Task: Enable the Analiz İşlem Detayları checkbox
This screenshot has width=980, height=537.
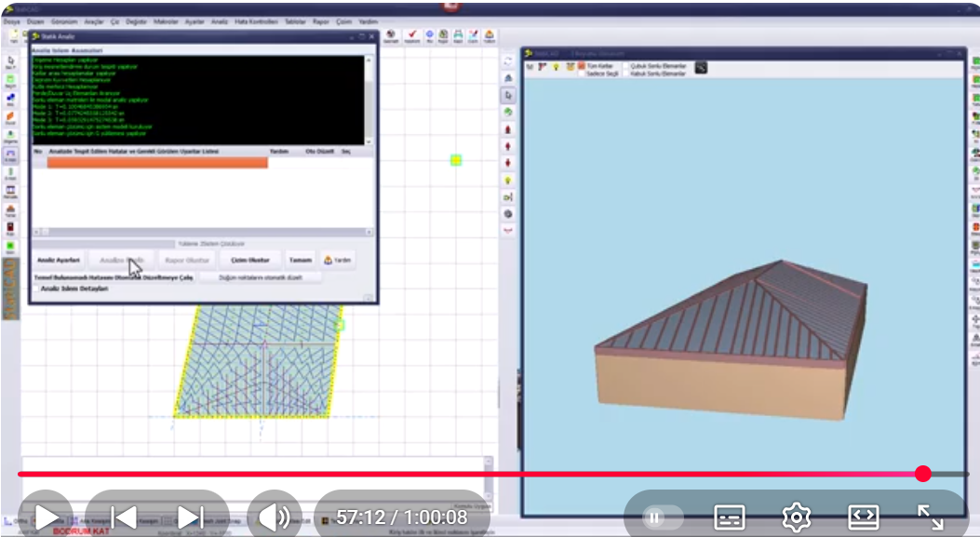Action: click(x=36, y=290)
